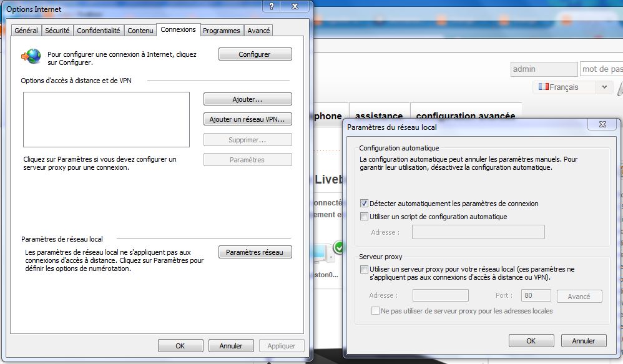The image size is (623, 364).
Task: Click the proxy Avancé button
Action: coord(580,297)
